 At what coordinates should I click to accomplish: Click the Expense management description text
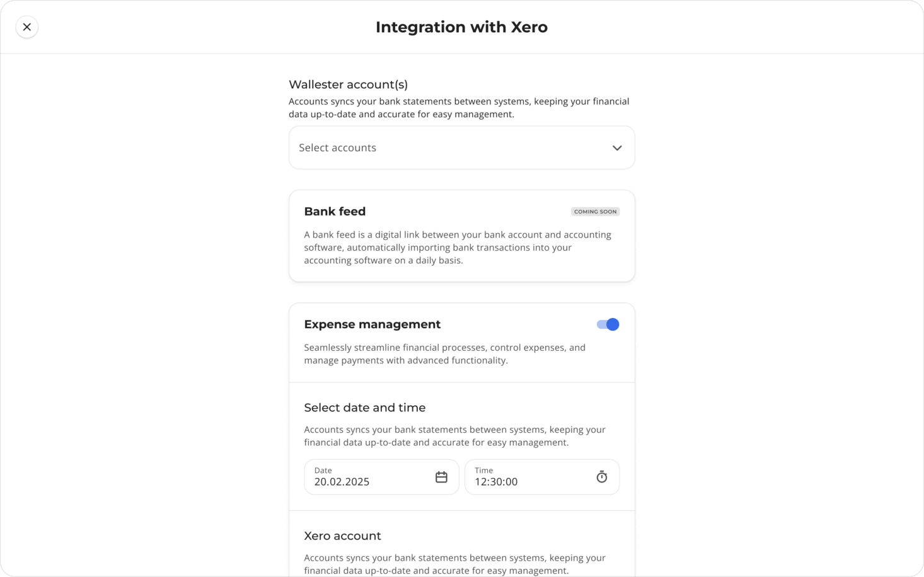[444, 354]
